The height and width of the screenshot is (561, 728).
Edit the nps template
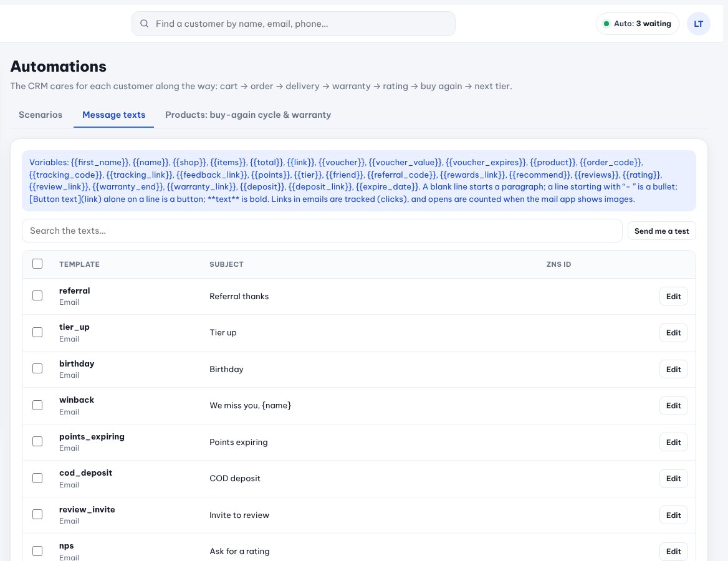tap(673, 551)
